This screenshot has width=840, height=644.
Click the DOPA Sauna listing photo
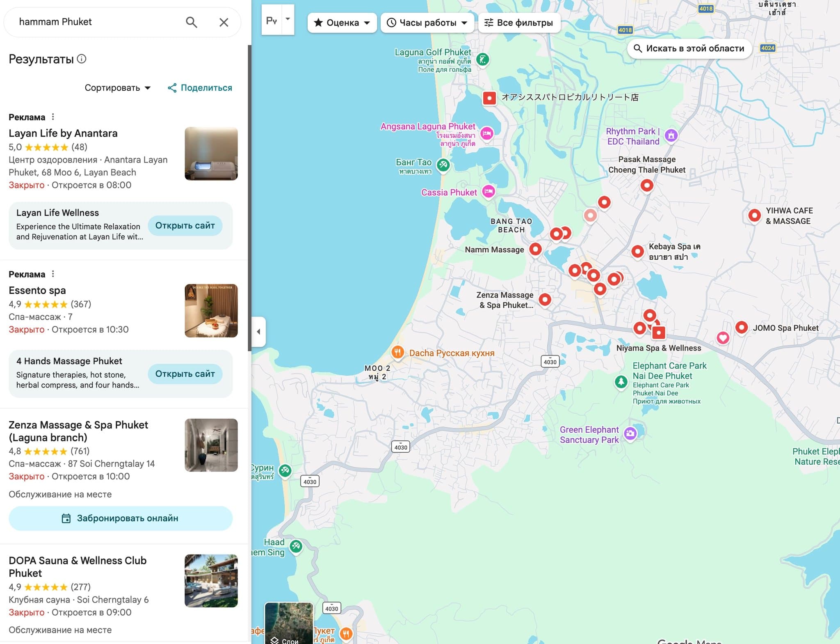[211, 581]
